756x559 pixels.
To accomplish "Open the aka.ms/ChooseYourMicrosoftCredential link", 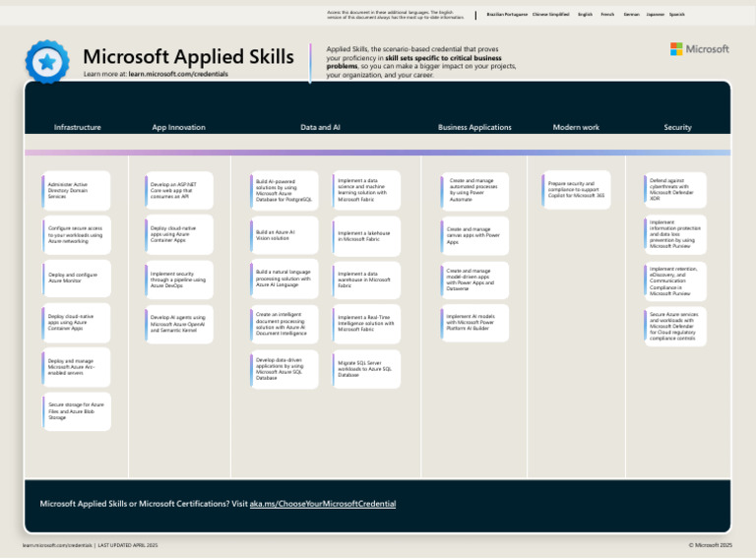I will [323, 504].
